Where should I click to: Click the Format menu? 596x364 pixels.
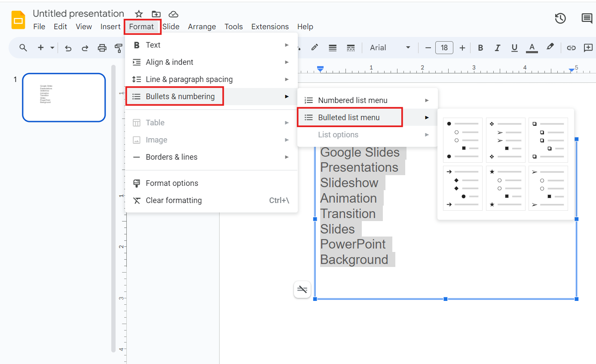(x=141, y=27)
